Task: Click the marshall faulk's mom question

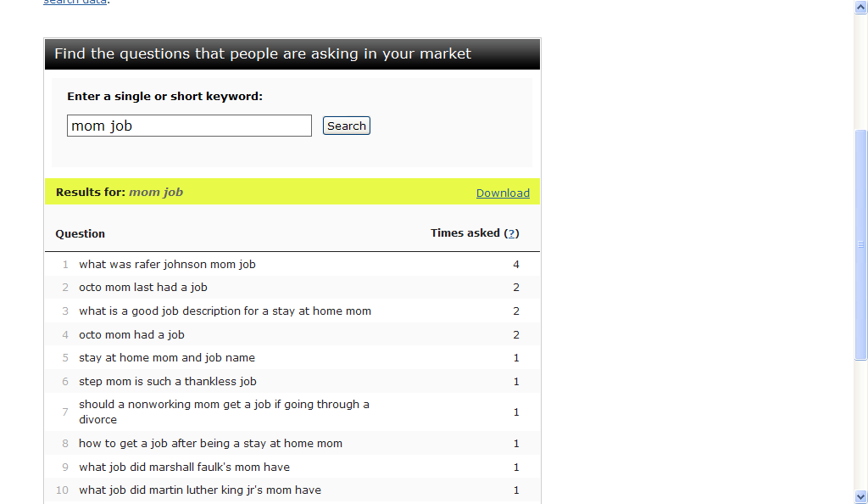Action: (x=184, y=467)
